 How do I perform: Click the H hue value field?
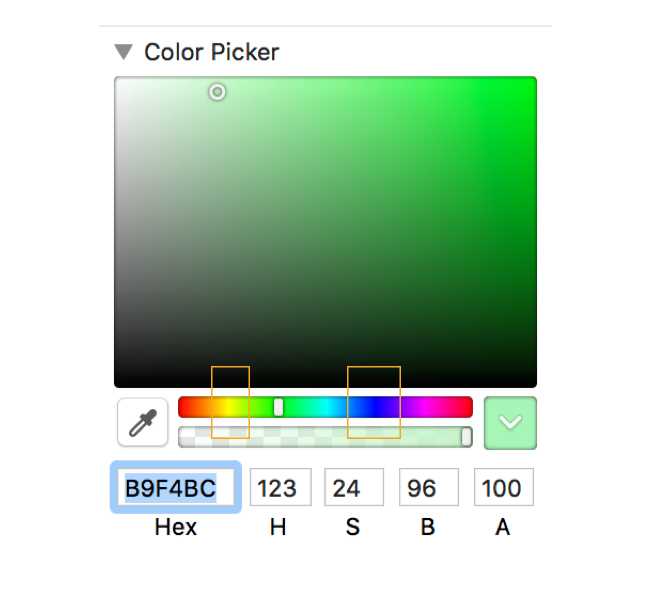point(279,488)
